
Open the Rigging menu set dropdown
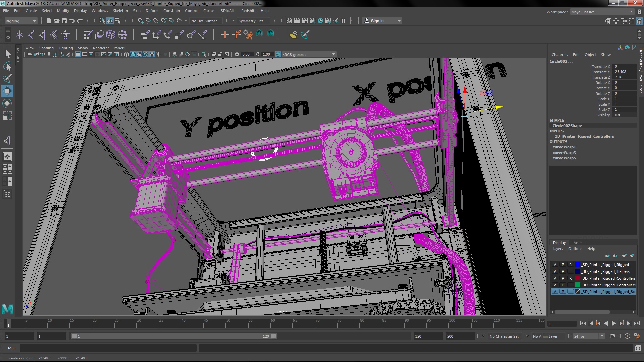(x=20, y=21)
